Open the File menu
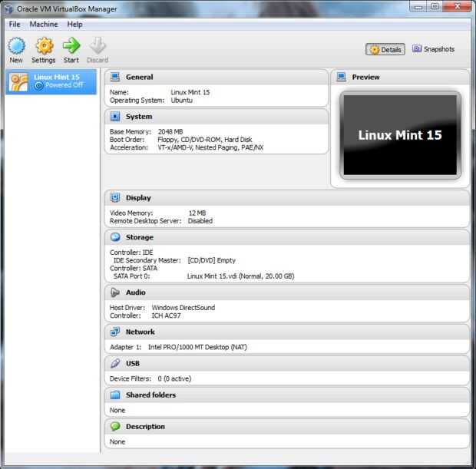 [x=15, y=25]
